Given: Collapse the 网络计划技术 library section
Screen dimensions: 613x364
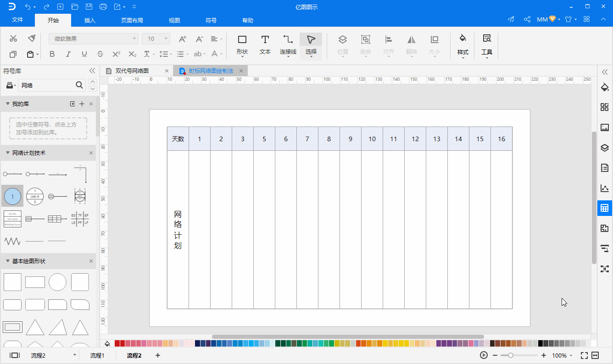Looking at the screenshot, I should [8, 153].
